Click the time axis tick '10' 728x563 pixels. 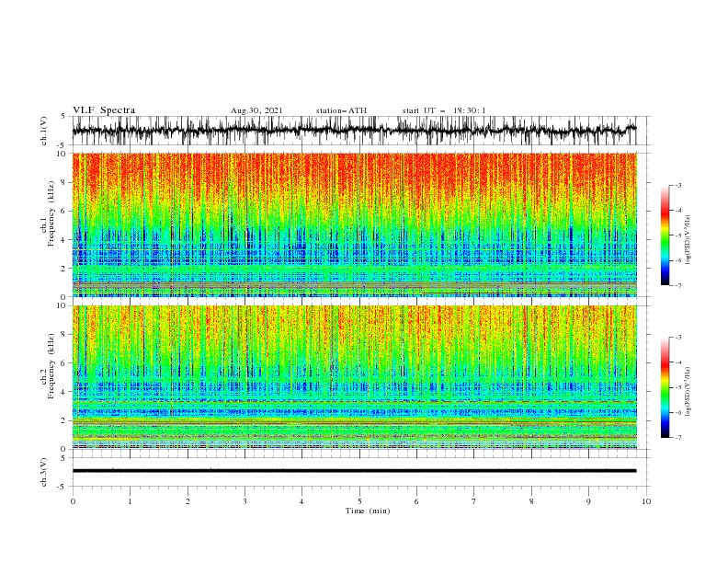pos(646,501)
